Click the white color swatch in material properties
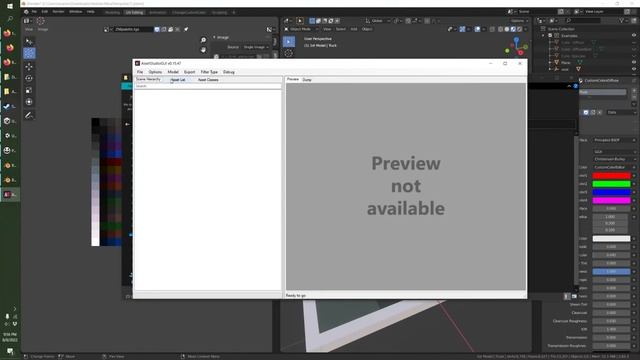The width and height of the screenshot is (640, 360). tap(611, 239)
